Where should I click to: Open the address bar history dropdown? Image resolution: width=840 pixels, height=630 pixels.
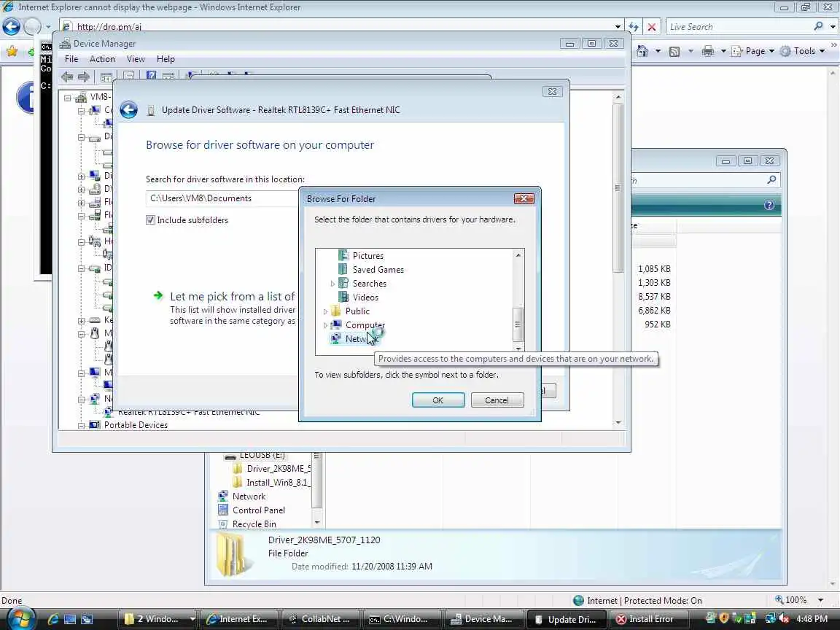pyautogui.click(x=618, y=27)
